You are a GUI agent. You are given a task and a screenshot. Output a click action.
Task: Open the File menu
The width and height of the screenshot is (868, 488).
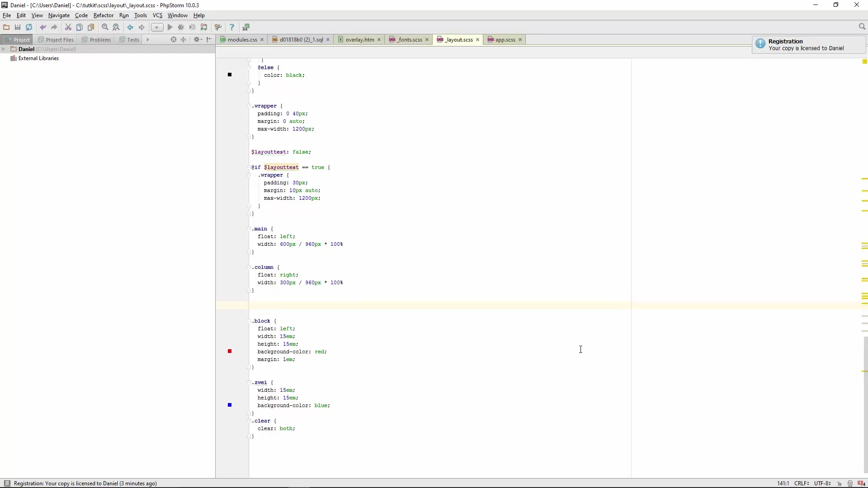point(7,15)
